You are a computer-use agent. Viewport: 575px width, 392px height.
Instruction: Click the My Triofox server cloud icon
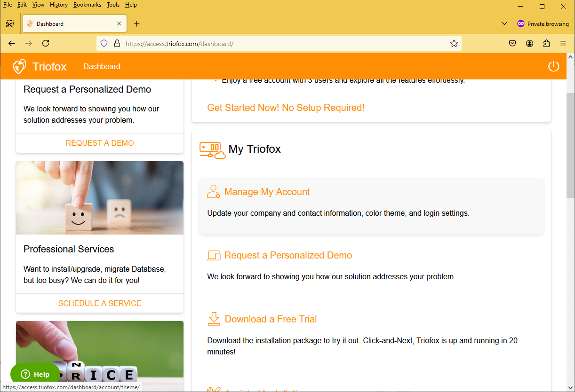coord(212,150)
